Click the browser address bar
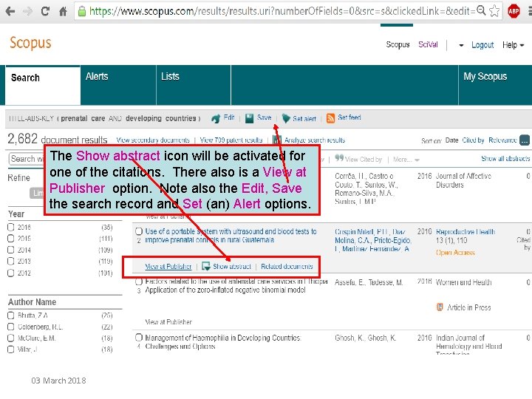 (282, 11)
